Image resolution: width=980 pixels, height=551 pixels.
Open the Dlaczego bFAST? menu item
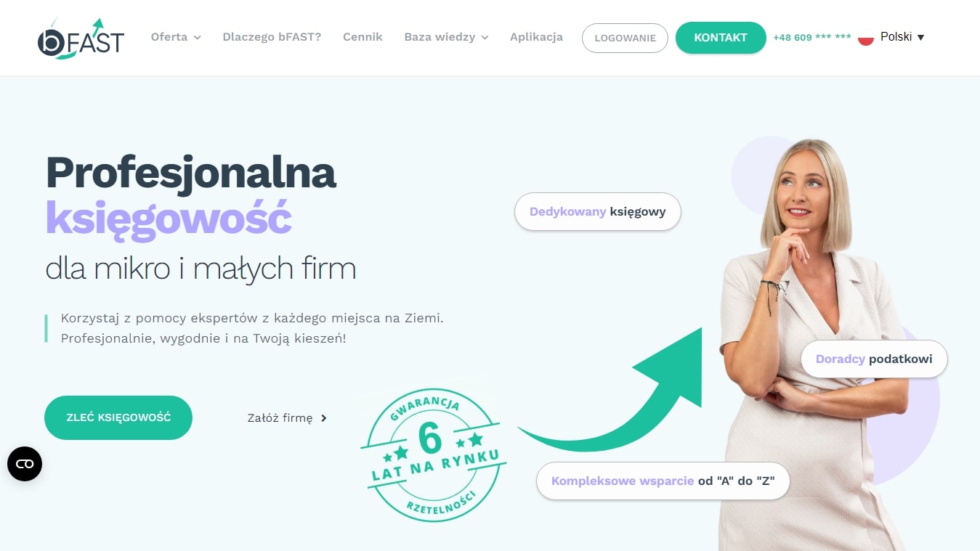272,37
